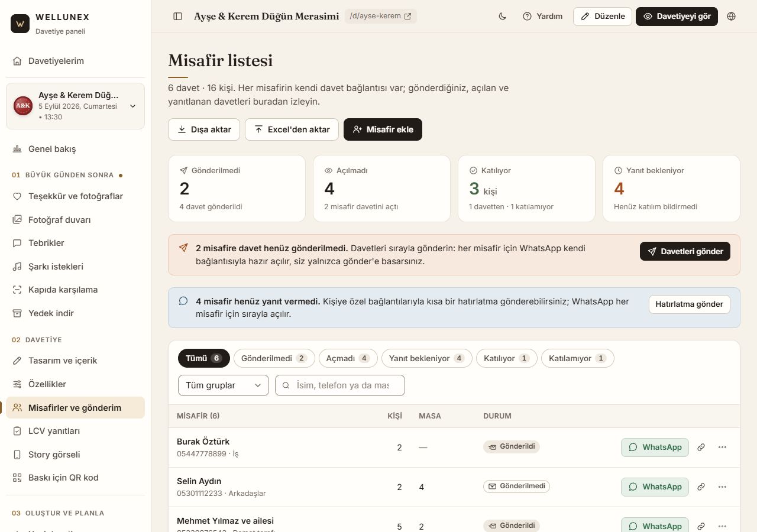757x532 pixels.
Task: Select the Katılmıyor filter chip
Action: tap(578, 358)
